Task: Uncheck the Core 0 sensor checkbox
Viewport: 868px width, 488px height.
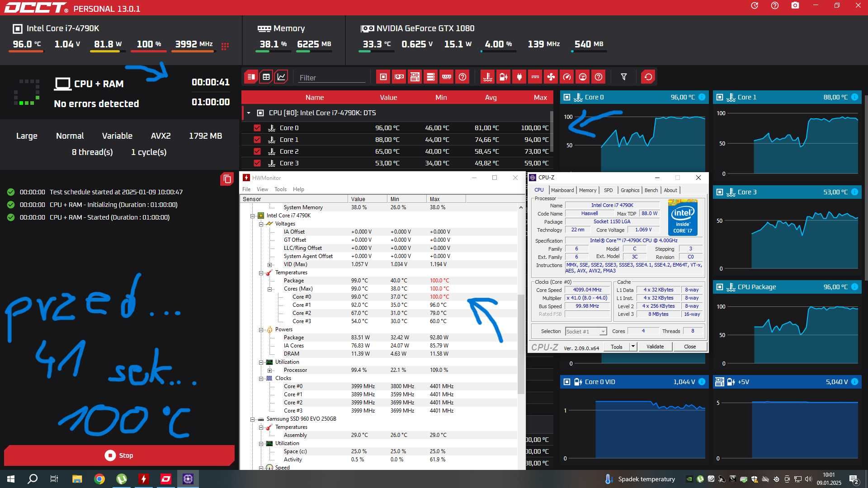Action: (257, 128)
